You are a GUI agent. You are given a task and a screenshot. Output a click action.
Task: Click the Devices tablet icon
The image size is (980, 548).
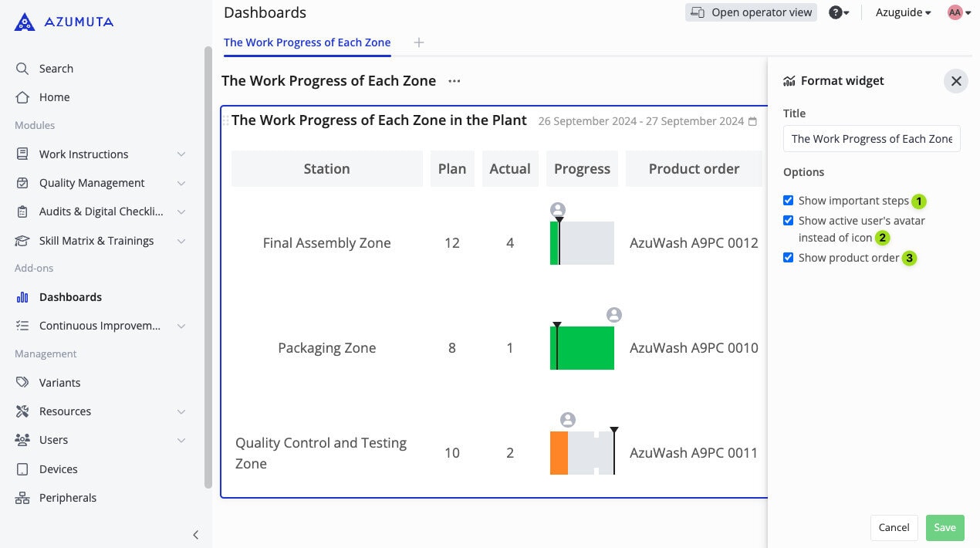22,469
